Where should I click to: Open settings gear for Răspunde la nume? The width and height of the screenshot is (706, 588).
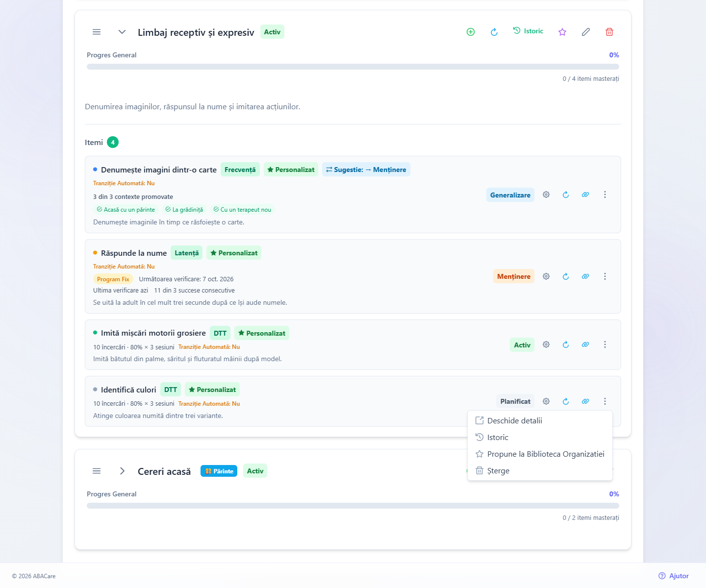point(546,276)
